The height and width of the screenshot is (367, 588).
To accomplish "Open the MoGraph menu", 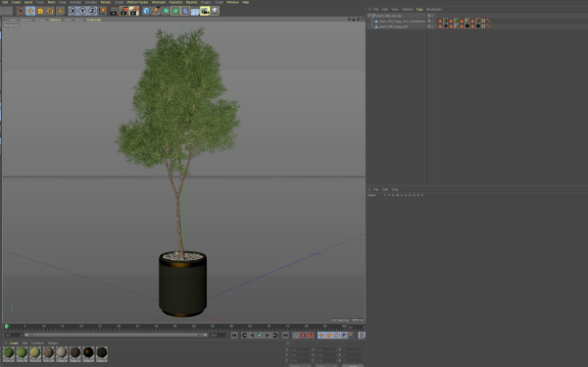I will click(x=158, y=2).
